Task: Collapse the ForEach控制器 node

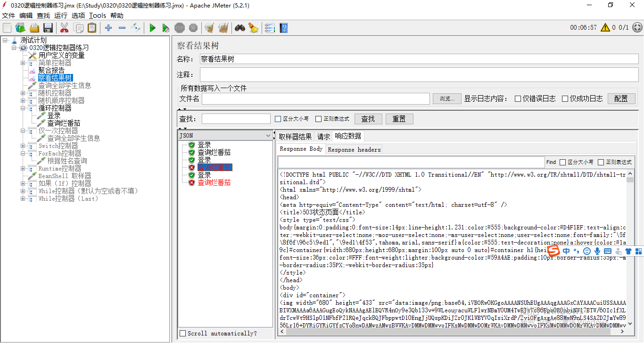Action: coord(23,153)
